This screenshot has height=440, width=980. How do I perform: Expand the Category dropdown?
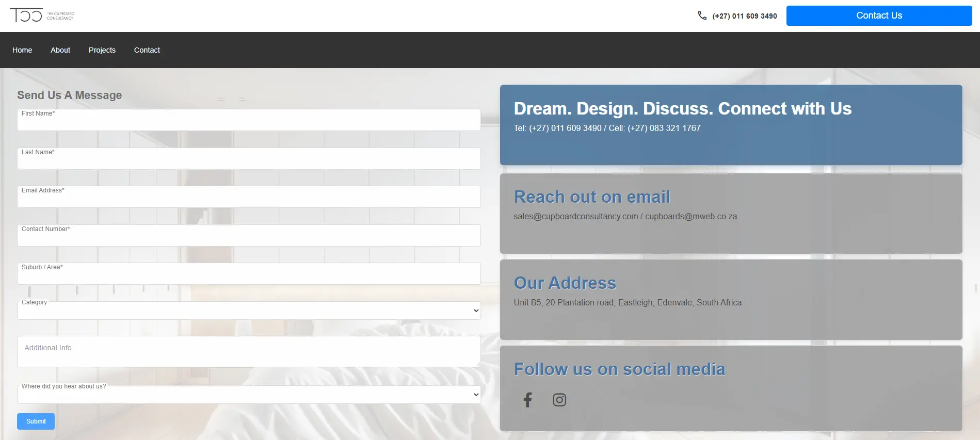click(x=249, y=311)
